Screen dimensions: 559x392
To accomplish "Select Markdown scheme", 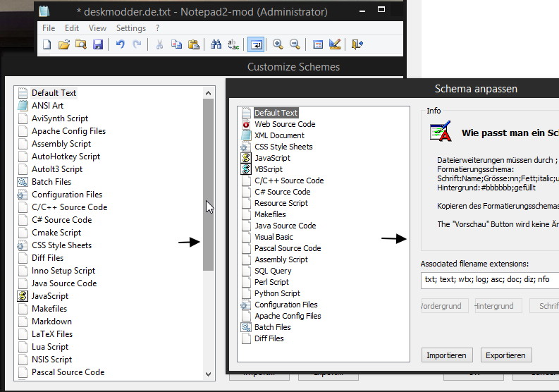I will (x=51, y=321).
